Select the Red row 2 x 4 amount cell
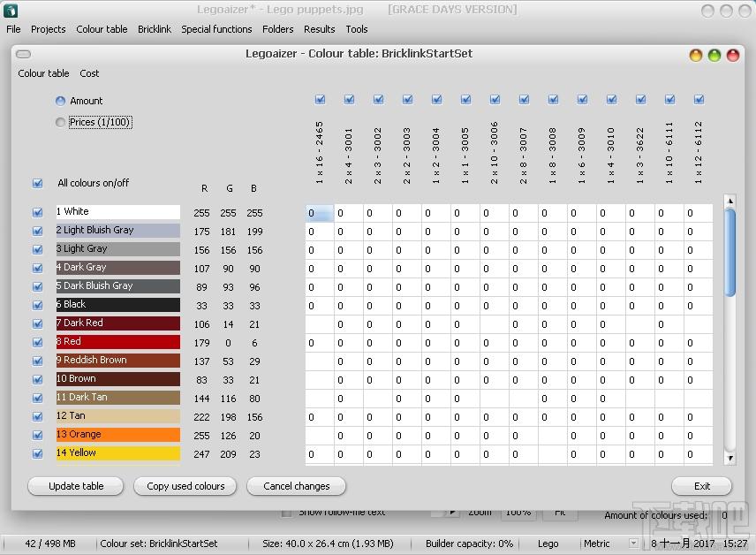Image resolution: width=756 pixels, height=555 pixels. pyautogui.click(x=349, y=343)
